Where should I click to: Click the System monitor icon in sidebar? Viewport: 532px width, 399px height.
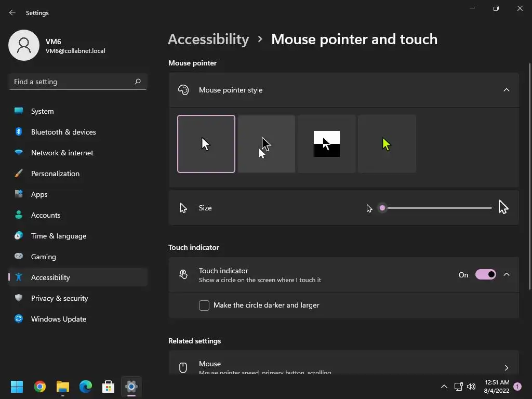point(19,111)
